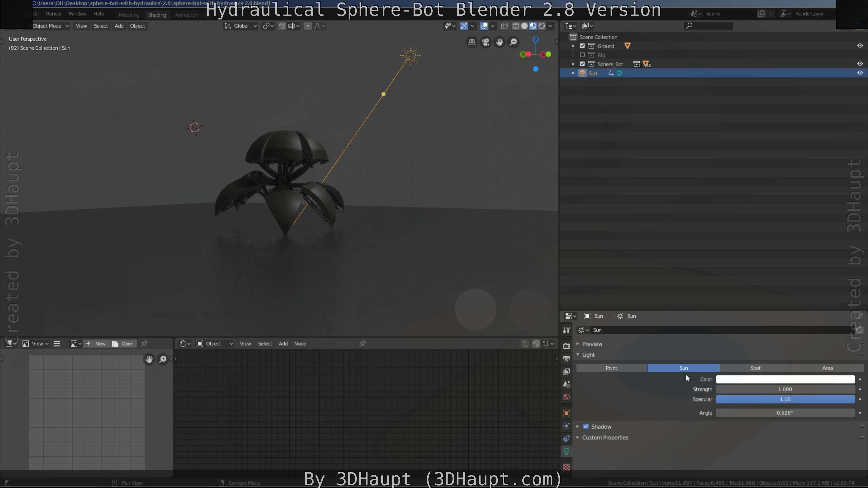Open the Output properties tab

point(566,359)
